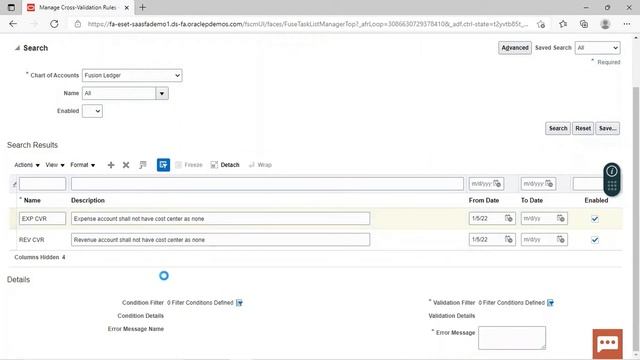Open the View menu
Viewport: 640px width, 360px height.
55,165
